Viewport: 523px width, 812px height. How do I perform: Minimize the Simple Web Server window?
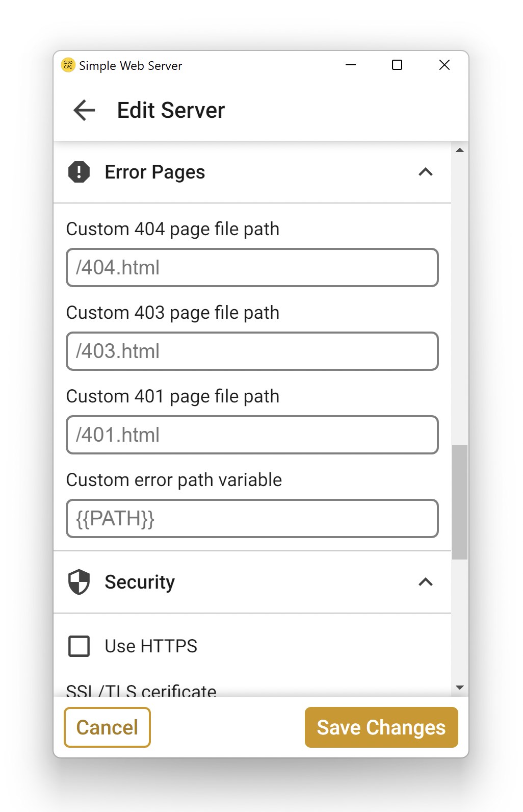click(x=351, y=65)
